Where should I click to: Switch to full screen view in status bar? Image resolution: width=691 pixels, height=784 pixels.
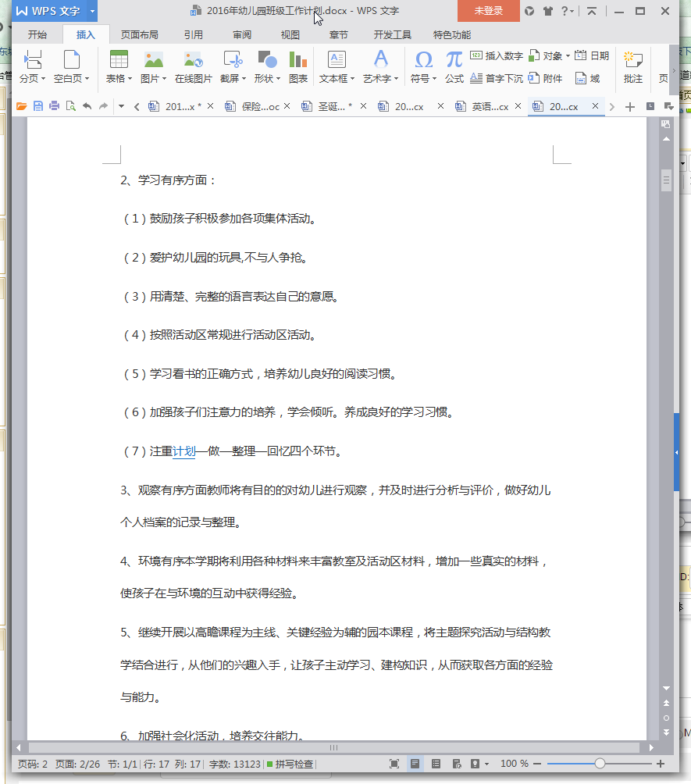coord(394,764)
